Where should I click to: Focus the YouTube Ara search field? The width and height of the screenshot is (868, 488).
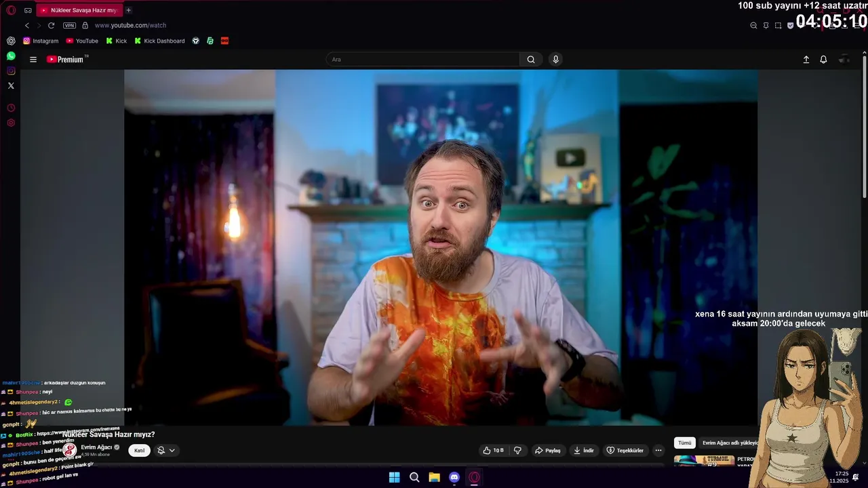(x=423, y=60)
